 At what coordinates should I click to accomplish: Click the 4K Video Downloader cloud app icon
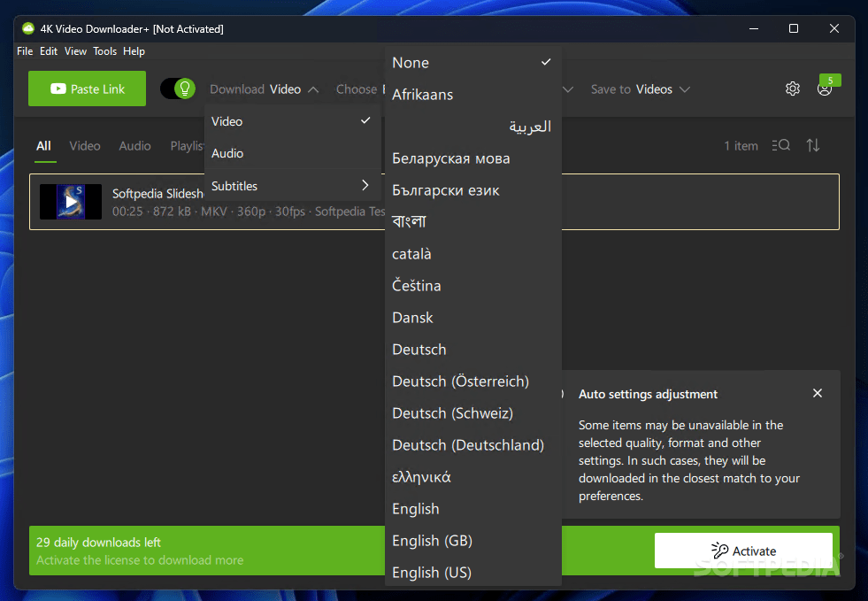27,29
